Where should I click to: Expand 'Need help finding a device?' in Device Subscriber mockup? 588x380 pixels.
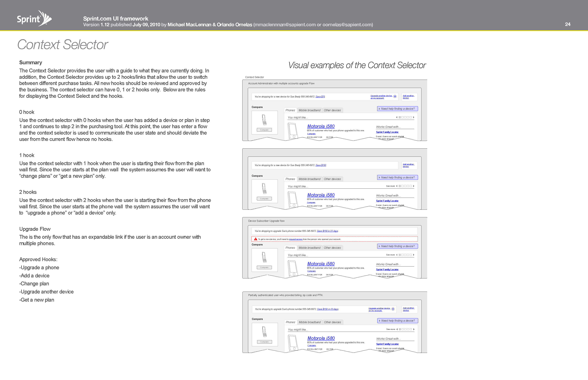397,246
